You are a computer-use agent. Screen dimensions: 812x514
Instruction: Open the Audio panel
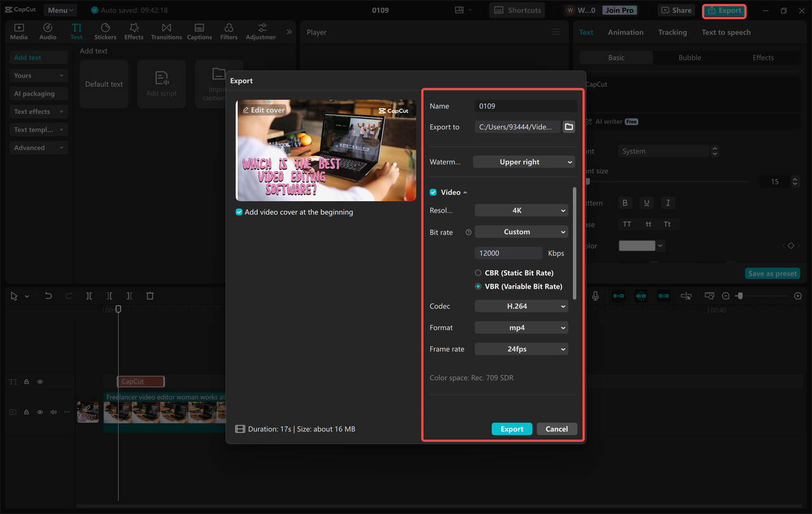coord(48,30)
